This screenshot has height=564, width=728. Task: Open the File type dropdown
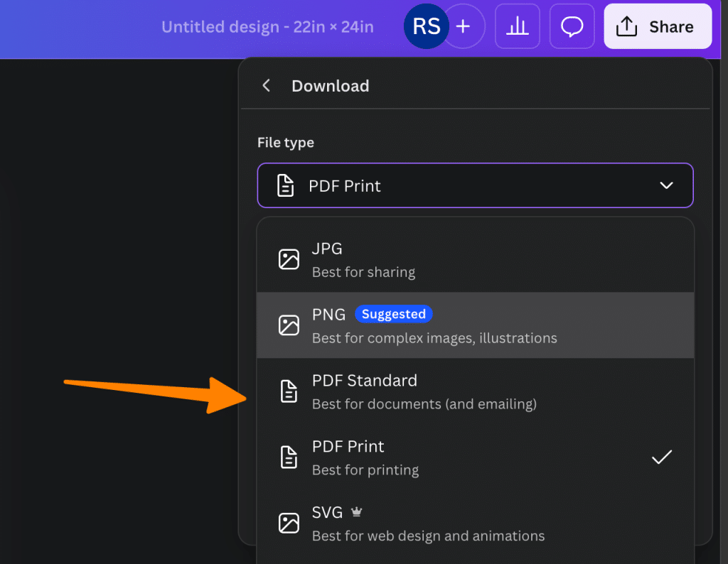point(475,185)
